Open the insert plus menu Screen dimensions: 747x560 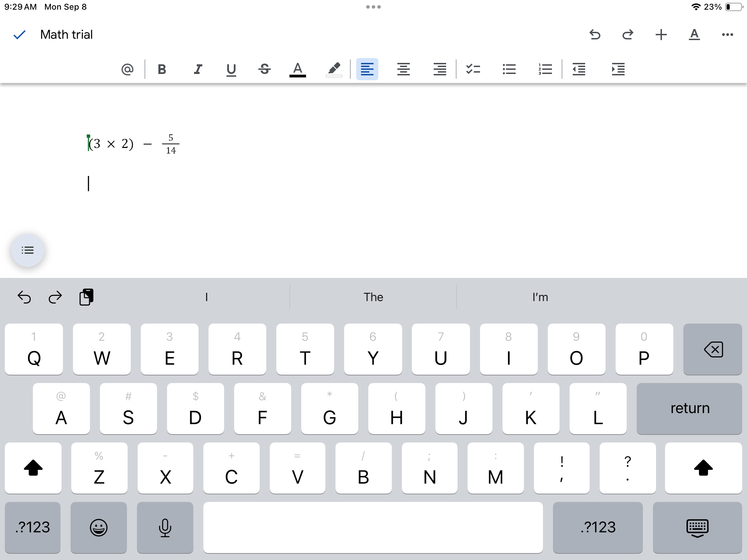coord(661,35)
